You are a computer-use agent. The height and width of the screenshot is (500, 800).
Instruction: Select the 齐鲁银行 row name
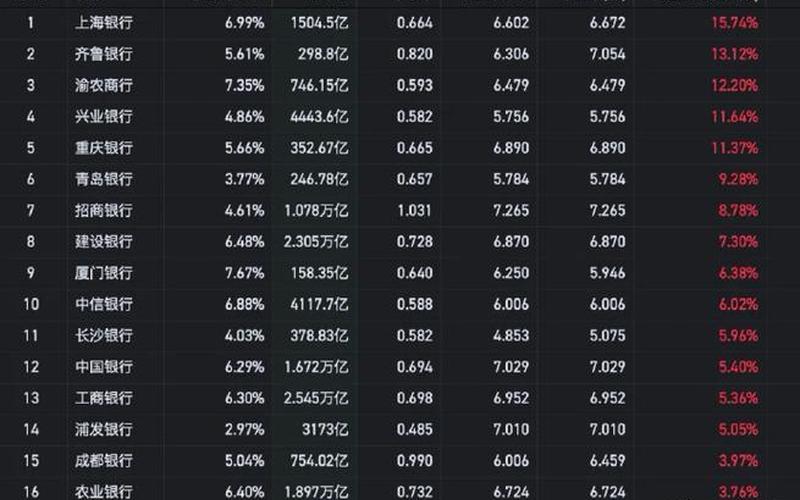point(104,54)
